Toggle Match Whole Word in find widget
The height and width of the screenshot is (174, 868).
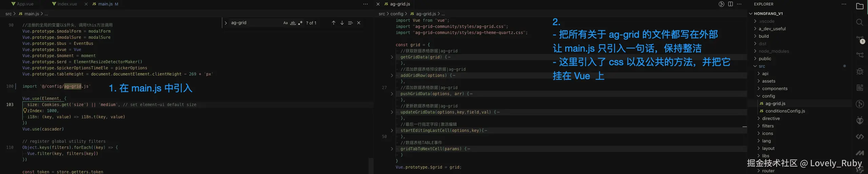pyautogui.click(x=293, y=23)
